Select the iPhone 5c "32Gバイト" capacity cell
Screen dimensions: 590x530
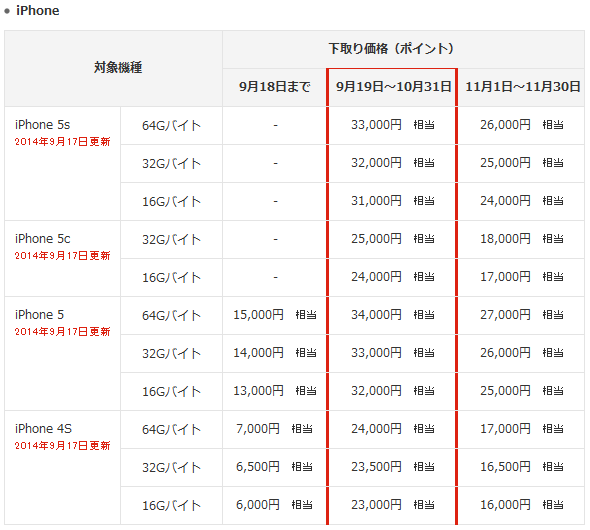click(x=171, y=240)
